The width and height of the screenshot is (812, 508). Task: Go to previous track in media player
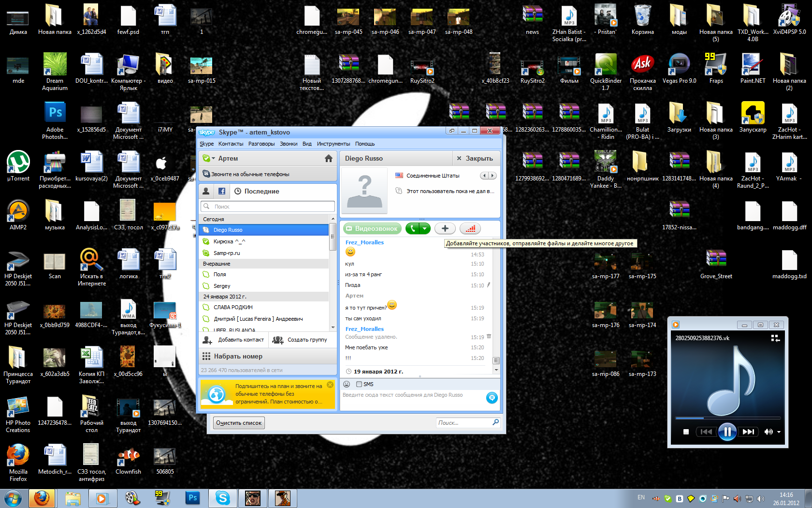pyautogui.click(x=706, y=432)
